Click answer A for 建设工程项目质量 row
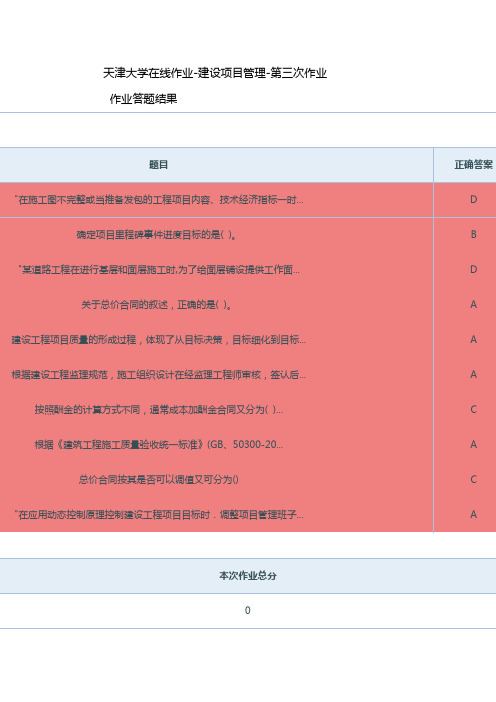The image size is (496, 702). [x=474, y=340]
